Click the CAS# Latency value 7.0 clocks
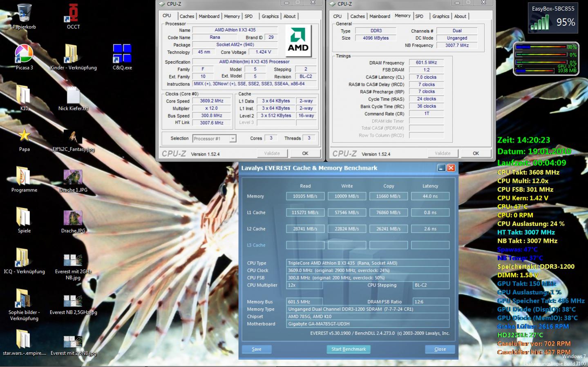Screen dimensions: 588x367 (x=426, y=77)
